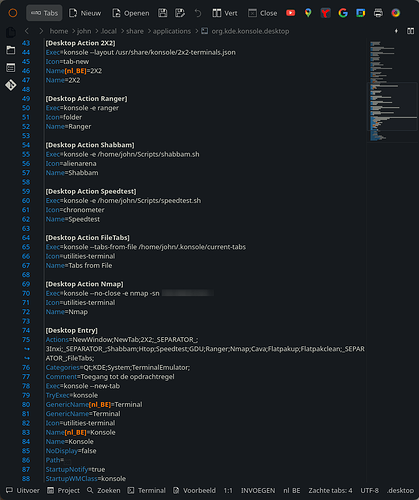Click the printer icon in toolbar
419x500 pixels.
378,13
